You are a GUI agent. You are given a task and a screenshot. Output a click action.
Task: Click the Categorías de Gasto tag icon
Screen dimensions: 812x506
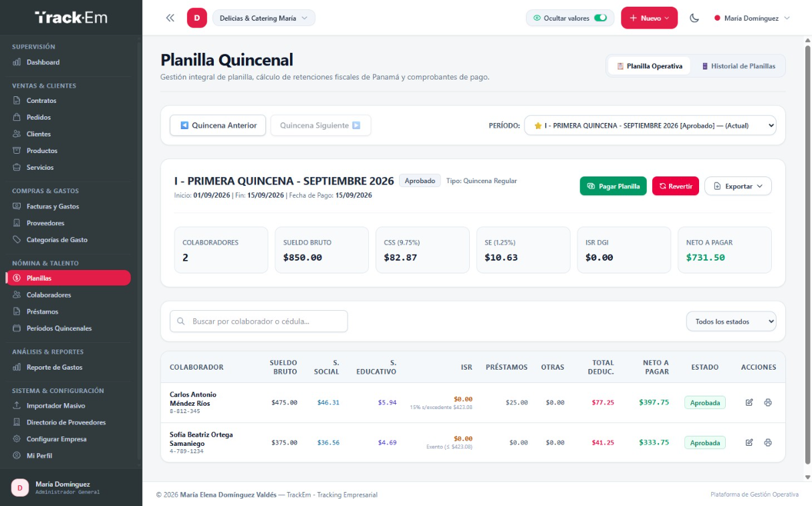coord(17,240)
